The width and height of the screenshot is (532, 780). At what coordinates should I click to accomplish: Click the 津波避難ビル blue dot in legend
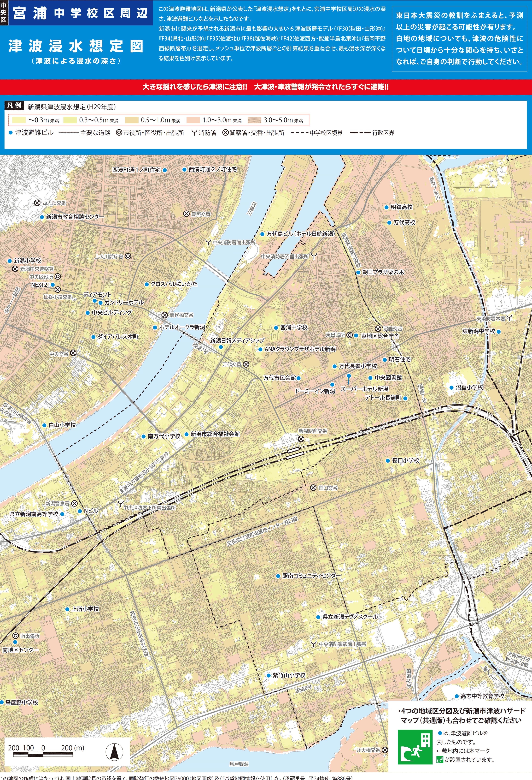click(10, 133)
